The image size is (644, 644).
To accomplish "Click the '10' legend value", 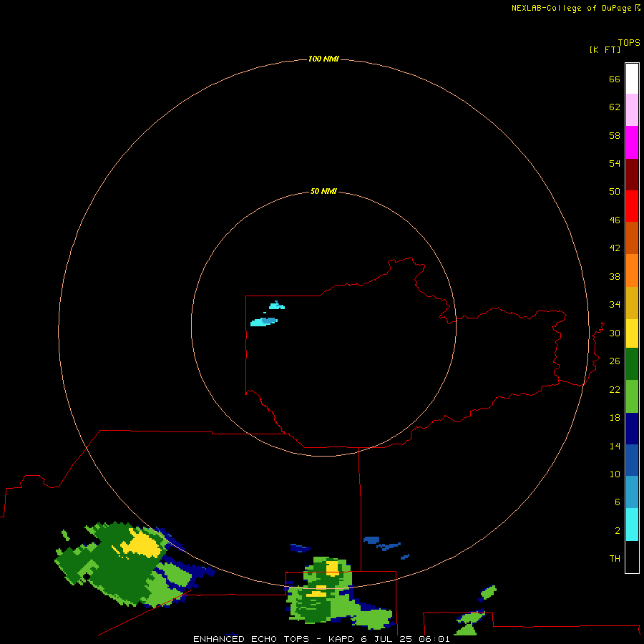I will pyautogui.click(x=615, y=474).
